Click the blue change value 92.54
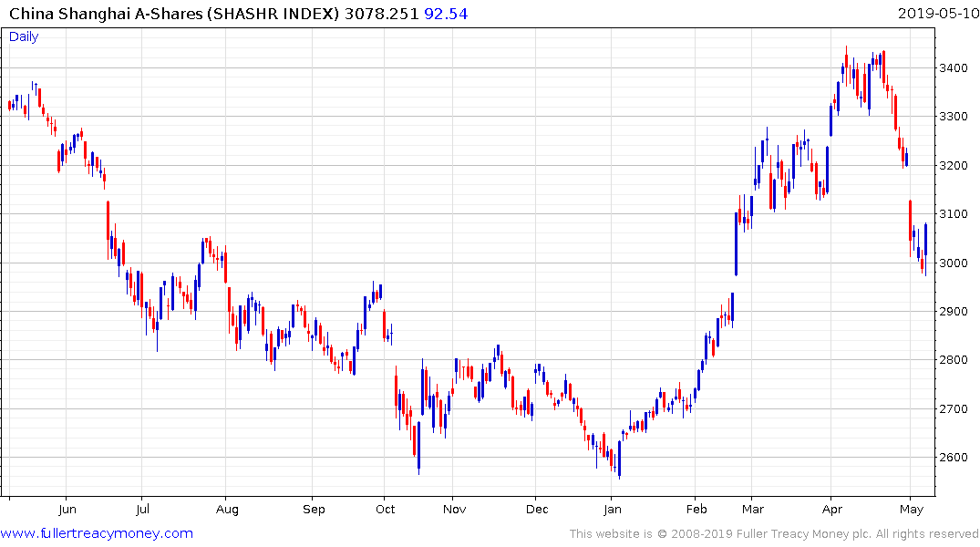Screen dimensions: 980x547 point(446,14)
